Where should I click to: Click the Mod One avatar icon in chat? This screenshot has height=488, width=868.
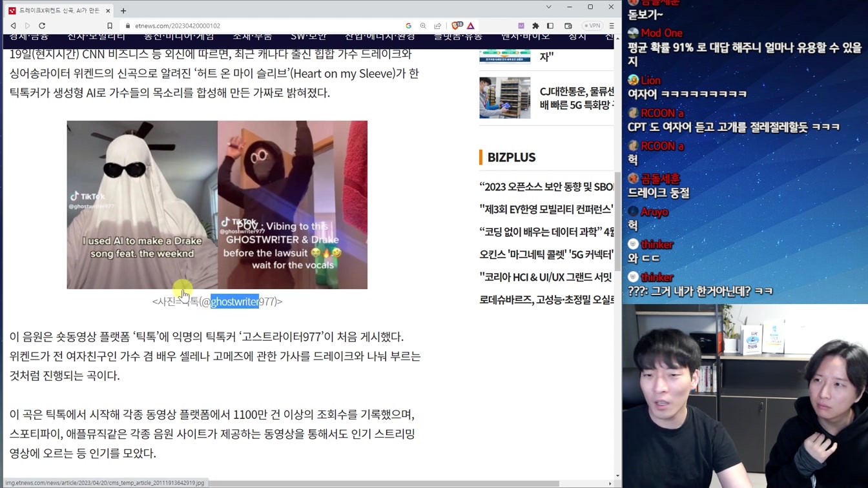[633, 33]
